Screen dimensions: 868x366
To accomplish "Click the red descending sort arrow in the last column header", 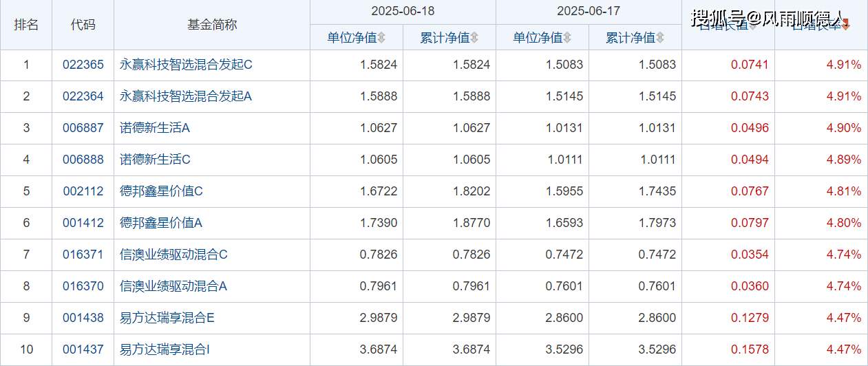I will [846, 25].
